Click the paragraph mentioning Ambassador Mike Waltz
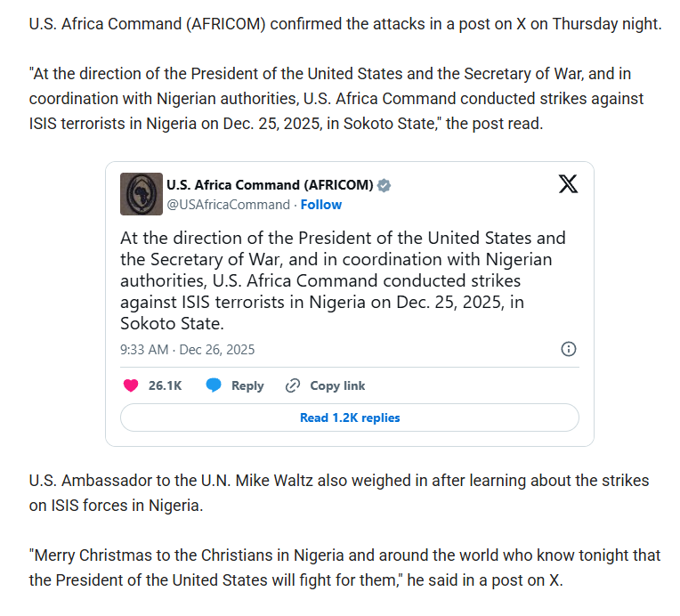 point(339,493)
